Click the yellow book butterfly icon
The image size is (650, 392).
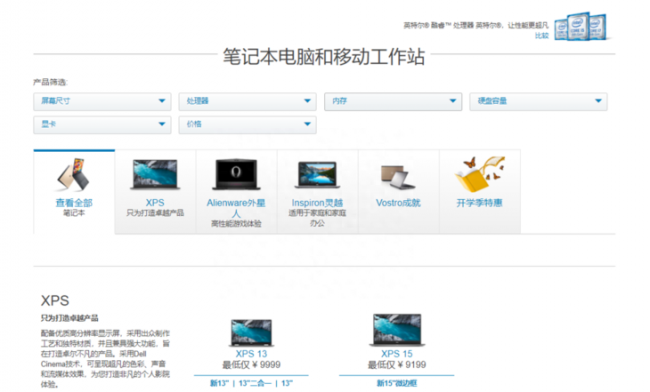(x=480, y=174)
